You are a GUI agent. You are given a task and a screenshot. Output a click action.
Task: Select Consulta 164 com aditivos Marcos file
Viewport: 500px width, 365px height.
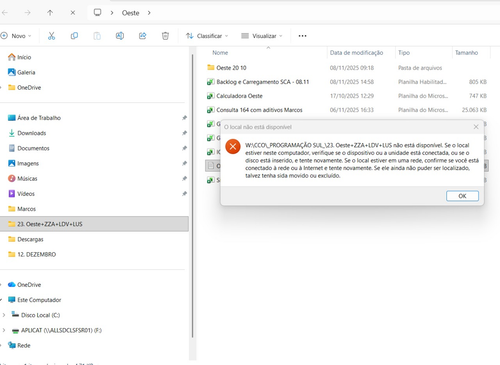click(259, 110)
